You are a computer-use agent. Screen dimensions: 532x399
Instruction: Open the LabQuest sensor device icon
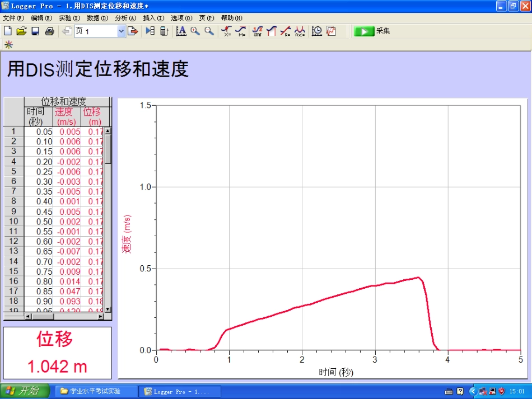point(164,31)
